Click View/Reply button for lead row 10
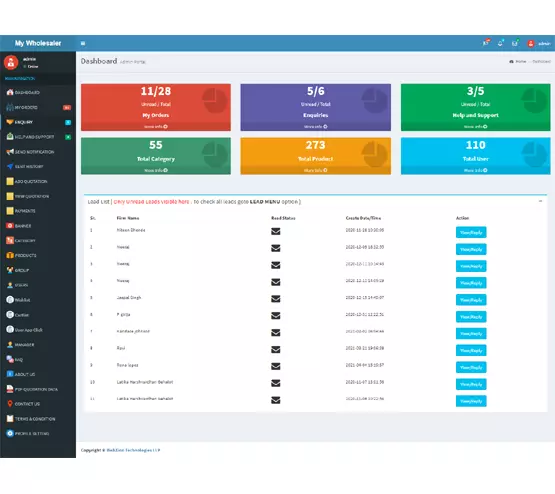555x494 pixels. pos(471,384)
